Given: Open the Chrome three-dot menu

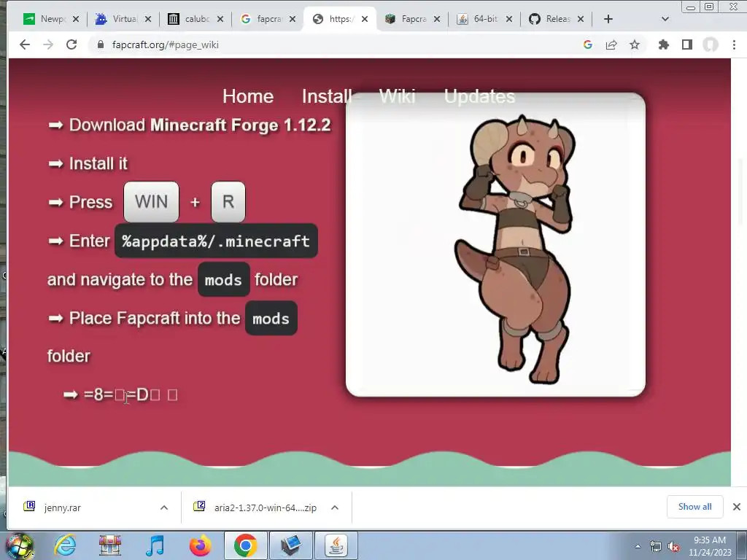Looking at the screenshot, I should coord(734,44).
